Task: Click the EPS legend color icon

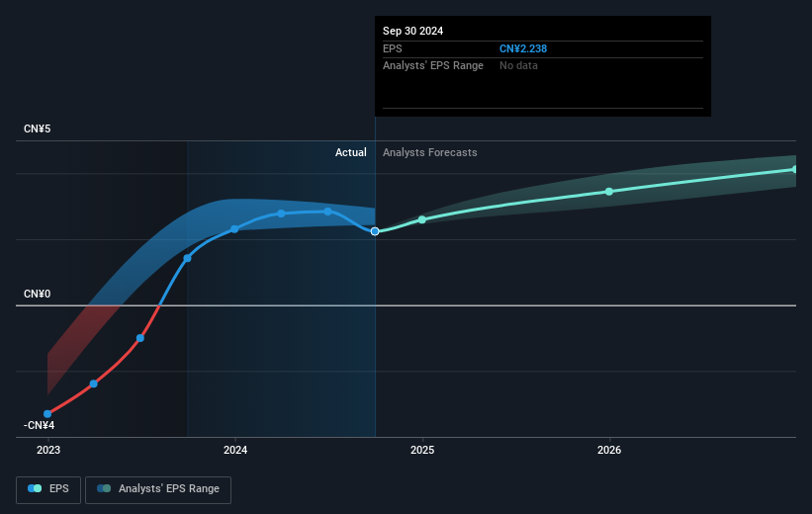Action: click(x=35, y=488)
